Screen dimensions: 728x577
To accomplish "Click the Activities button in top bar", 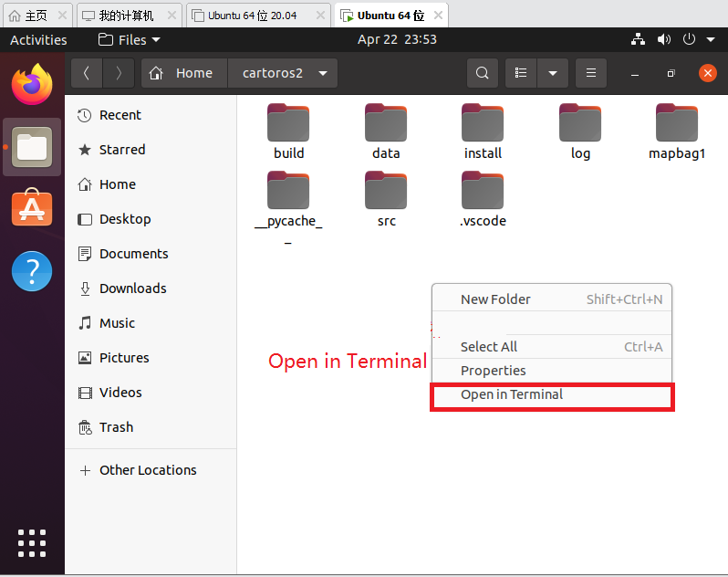I will 38,40.
